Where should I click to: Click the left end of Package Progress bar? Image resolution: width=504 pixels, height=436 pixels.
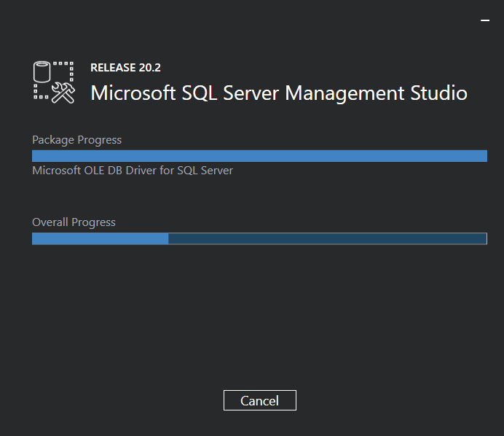[x=36, y=155]
